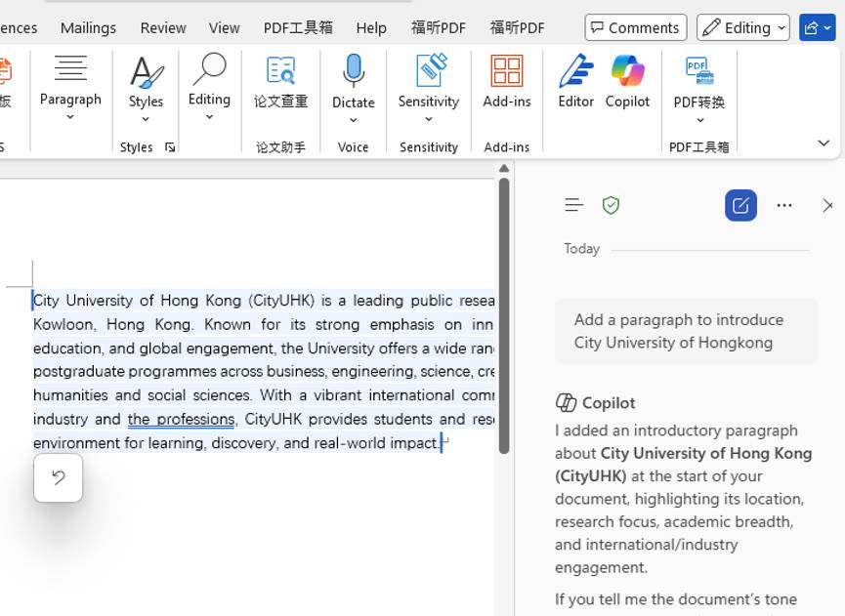
Task: Collapse the ribbon with the chevron
Action: click(x=824, y=143)
